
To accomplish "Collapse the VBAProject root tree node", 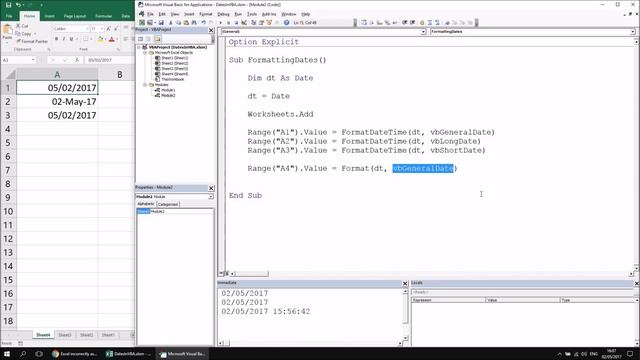I will 139,47.
